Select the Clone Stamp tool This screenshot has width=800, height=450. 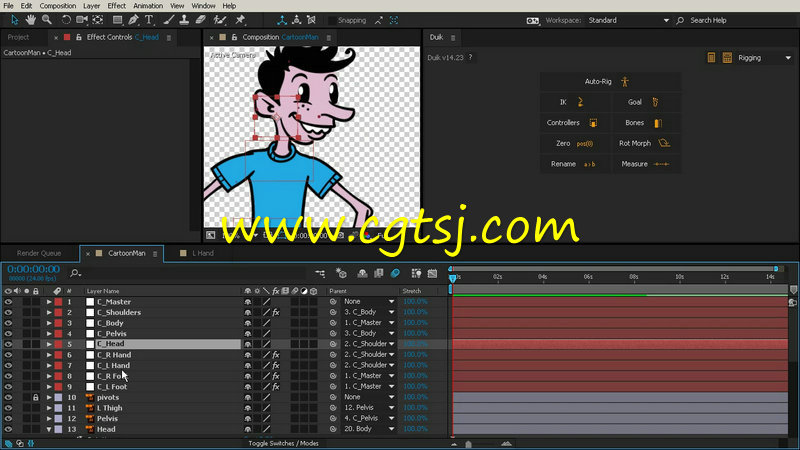(x=184, y=20)
